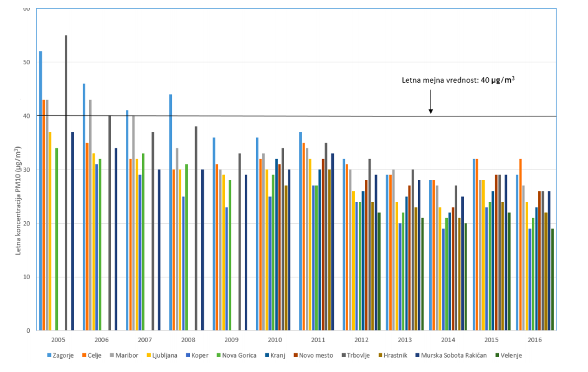
Task: Click the Zagorje legend color swatch
Action: (x=49, y=355)
